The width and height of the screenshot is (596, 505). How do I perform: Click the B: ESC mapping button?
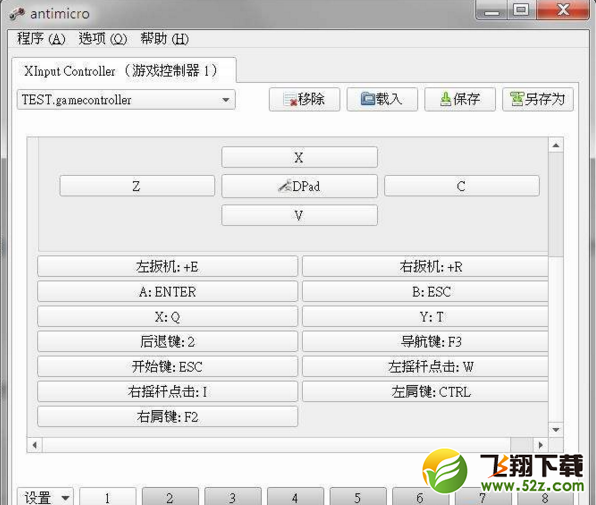click(425, 292)
